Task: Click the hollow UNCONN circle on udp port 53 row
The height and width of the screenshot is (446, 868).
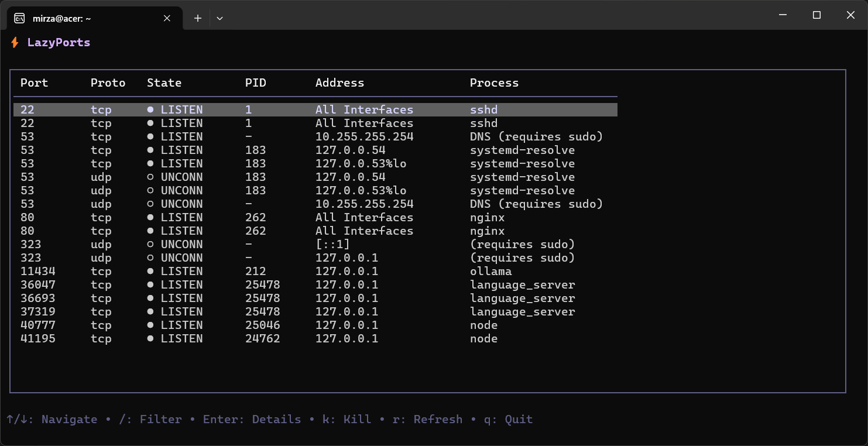Action: coord(150,177)
